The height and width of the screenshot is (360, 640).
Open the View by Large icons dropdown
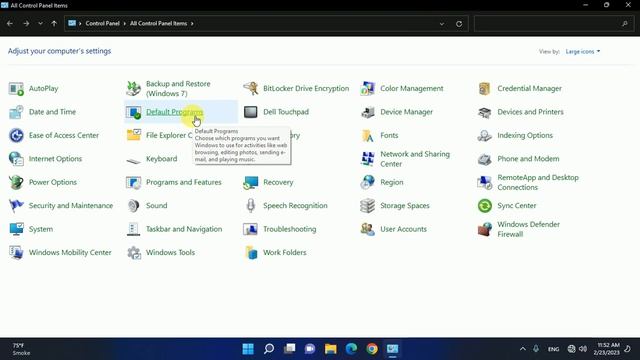point(583,51)
